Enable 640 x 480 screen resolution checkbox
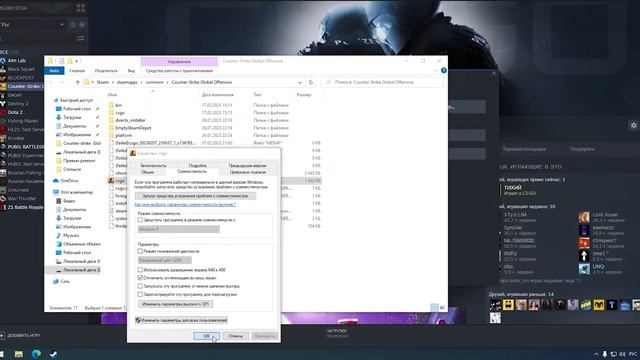This screenshot has height=360, width=640. point(140,270)
